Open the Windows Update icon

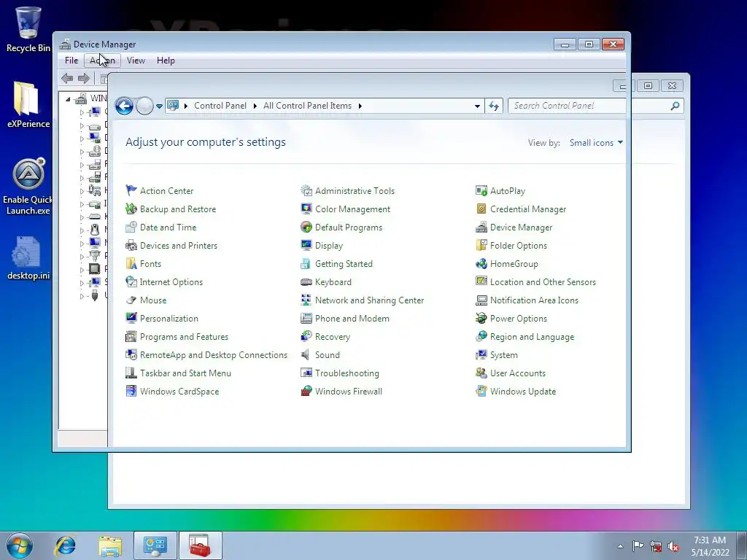[481, 392]
